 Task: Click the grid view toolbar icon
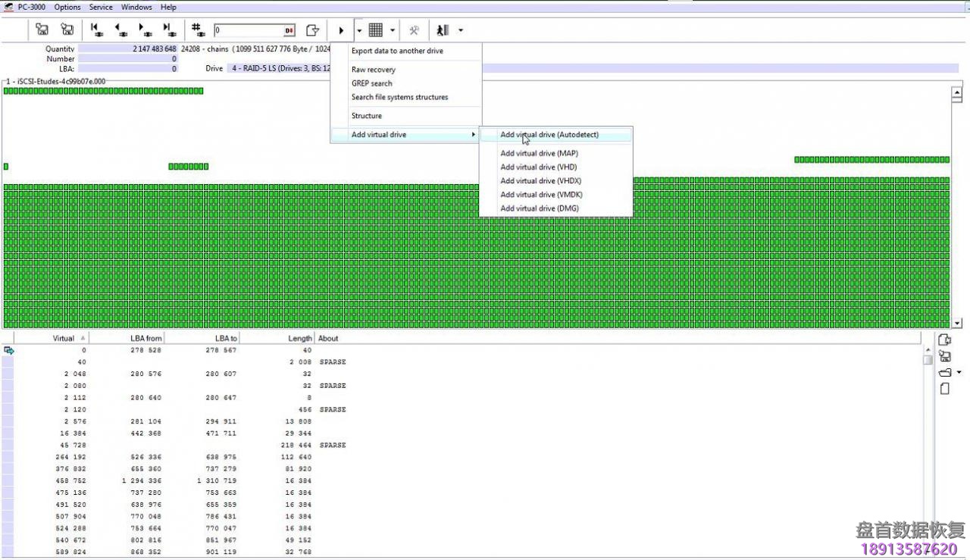pos(375,30)
